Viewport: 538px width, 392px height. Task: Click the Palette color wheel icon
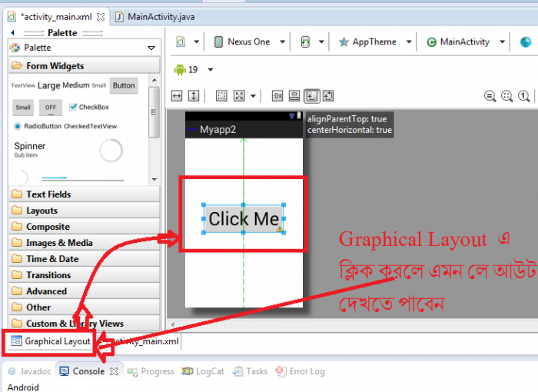[x=15, y=48]
